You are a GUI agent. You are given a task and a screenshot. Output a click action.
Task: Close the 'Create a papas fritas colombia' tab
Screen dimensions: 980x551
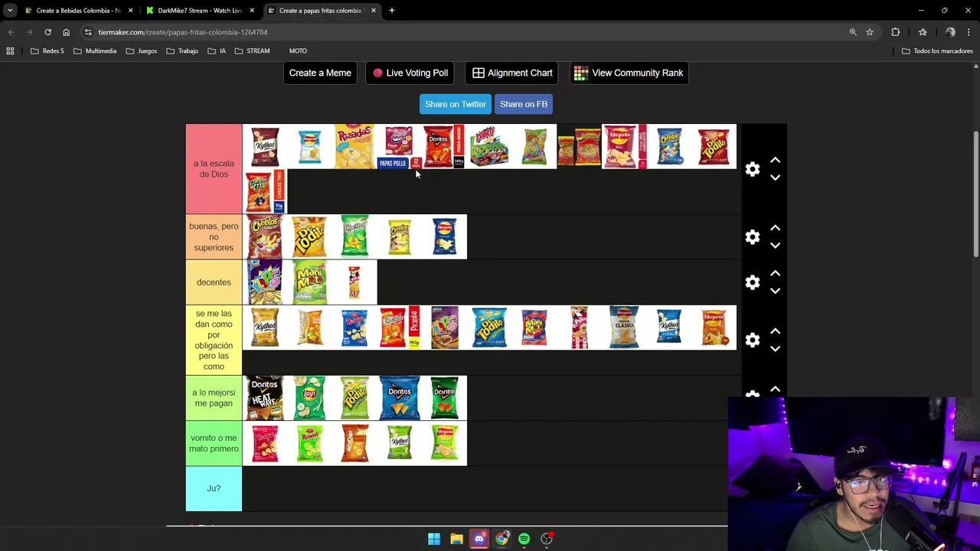pos(374,11)
